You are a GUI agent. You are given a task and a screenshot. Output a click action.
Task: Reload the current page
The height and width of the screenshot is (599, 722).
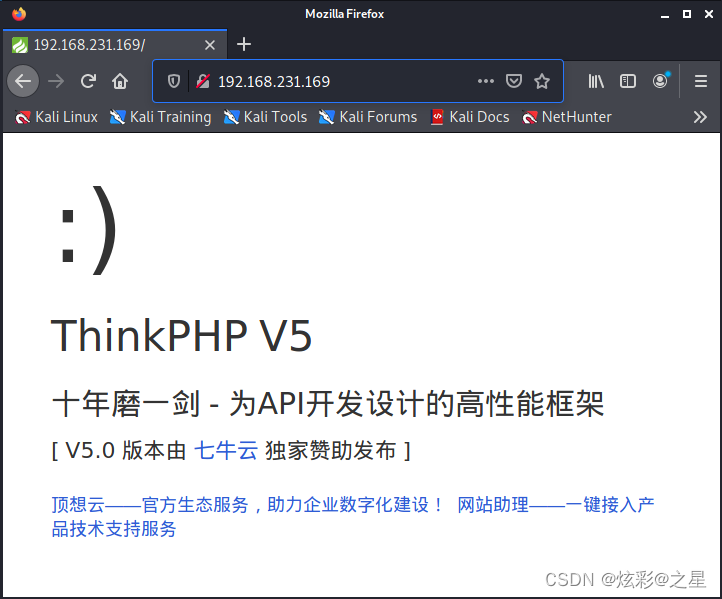[88, 81]
